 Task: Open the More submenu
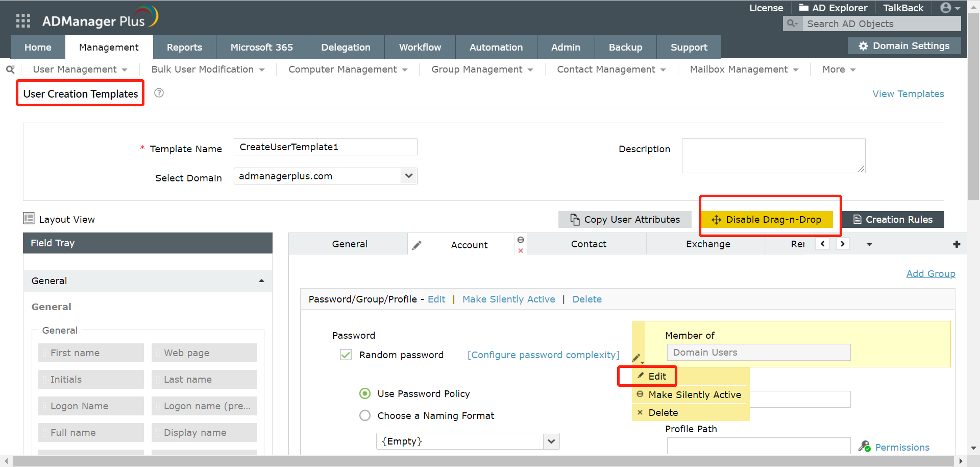click(839, 69)
